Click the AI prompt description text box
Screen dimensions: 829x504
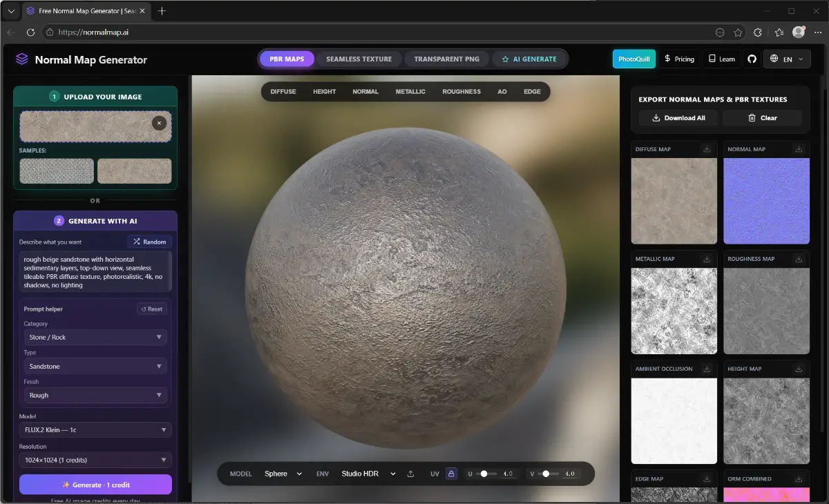pyautogui.click(x=95, y=271)
